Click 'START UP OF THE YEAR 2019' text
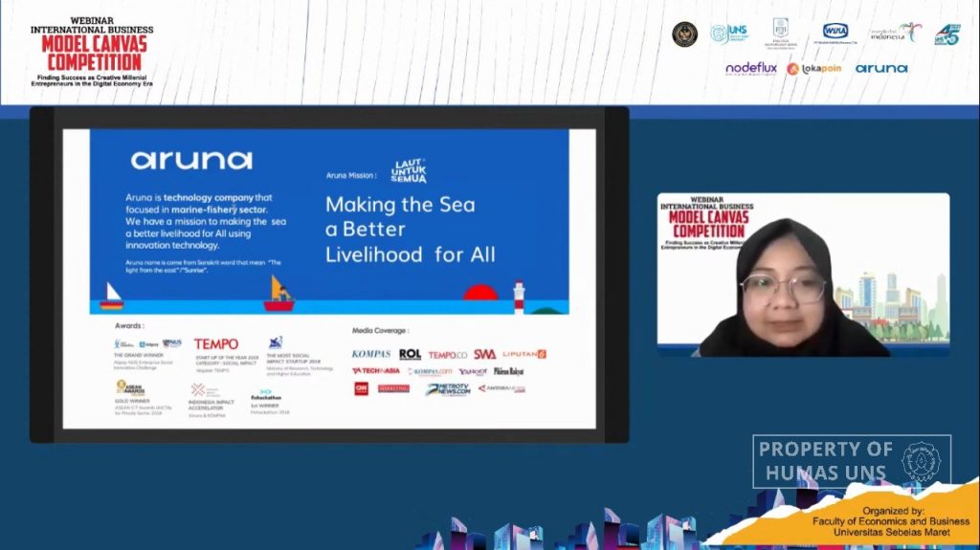Viewport: 980px width, 550px height. (227, 358)
